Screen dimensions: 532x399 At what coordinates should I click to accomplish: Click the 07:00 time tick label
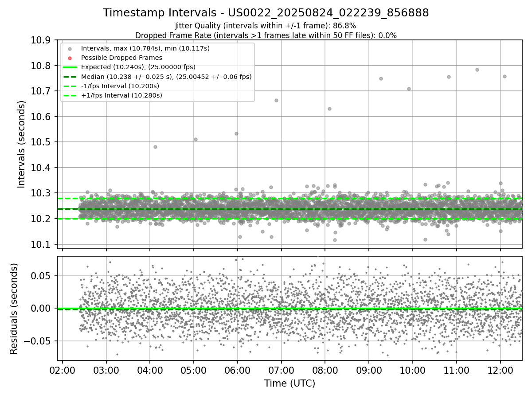(x=281, y=370)
